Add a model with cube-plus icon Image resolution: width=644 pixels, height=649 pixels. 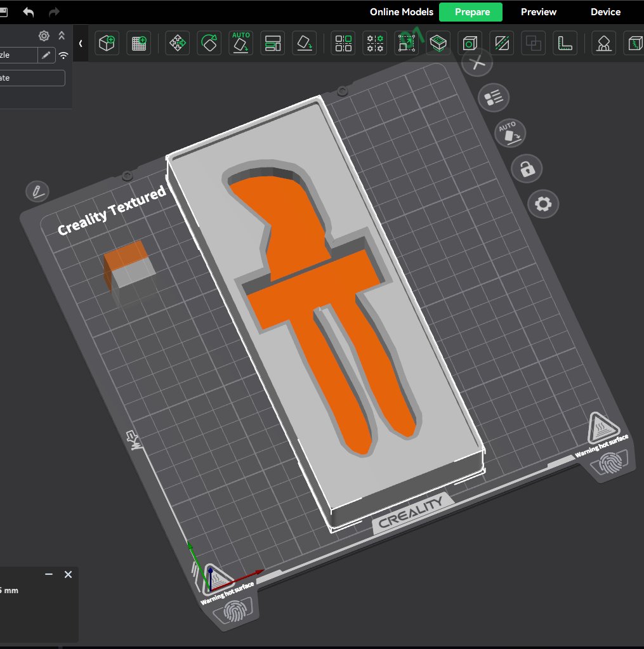tap(107, 43)
